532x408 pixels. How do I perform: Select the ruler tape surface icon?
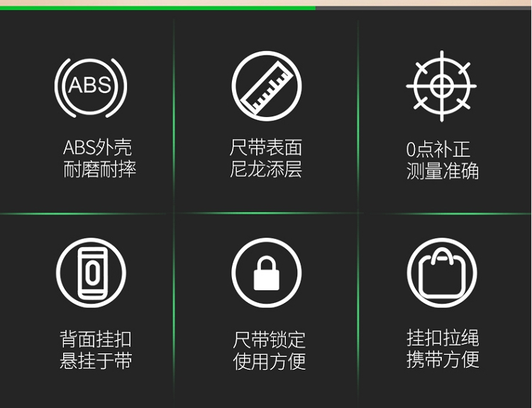[266, 86]
